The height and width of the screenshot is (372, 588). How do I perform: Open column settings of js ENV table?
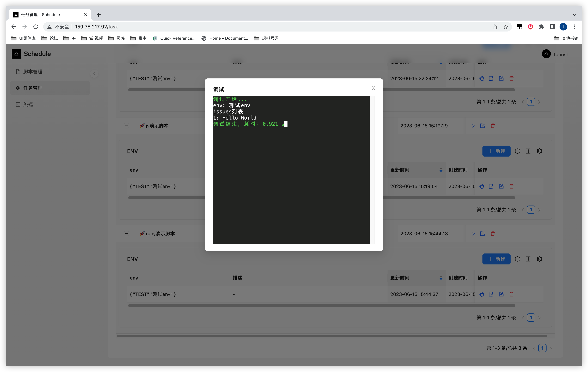[539, 151]
